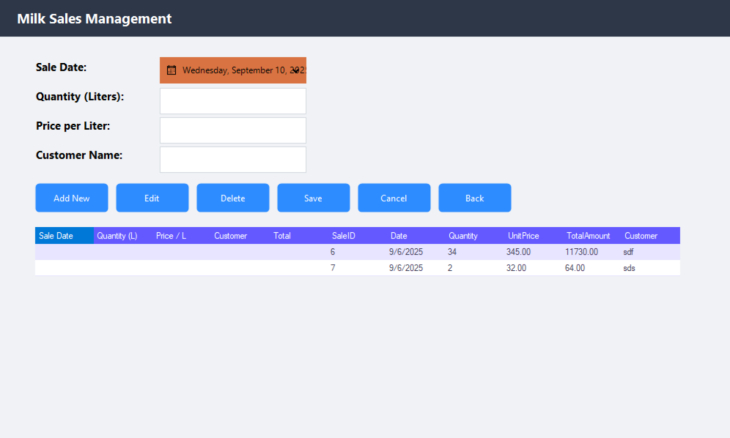This screenshot has height=438, width=730.
Task: Go back using the Back button
Action: pos(474,198)
